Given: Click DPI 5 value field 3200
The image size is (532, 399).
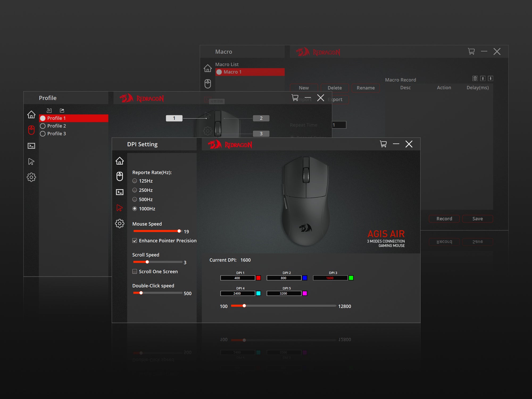Looking at the screenshot, I should point(284,293).
